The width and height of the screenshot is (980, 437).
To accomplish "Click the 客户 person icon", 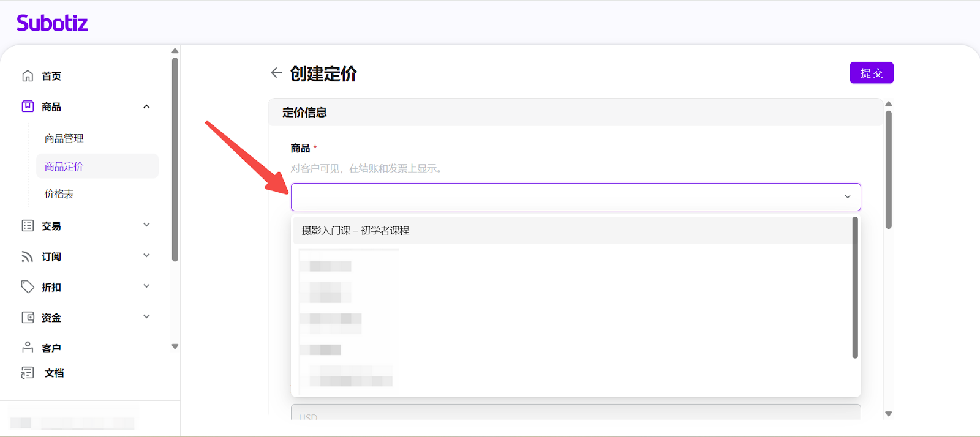I will pos(28,348).
